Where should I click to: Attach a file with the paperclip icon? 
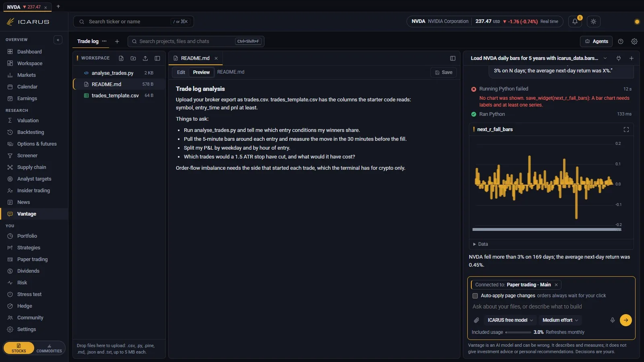(477, 320)
